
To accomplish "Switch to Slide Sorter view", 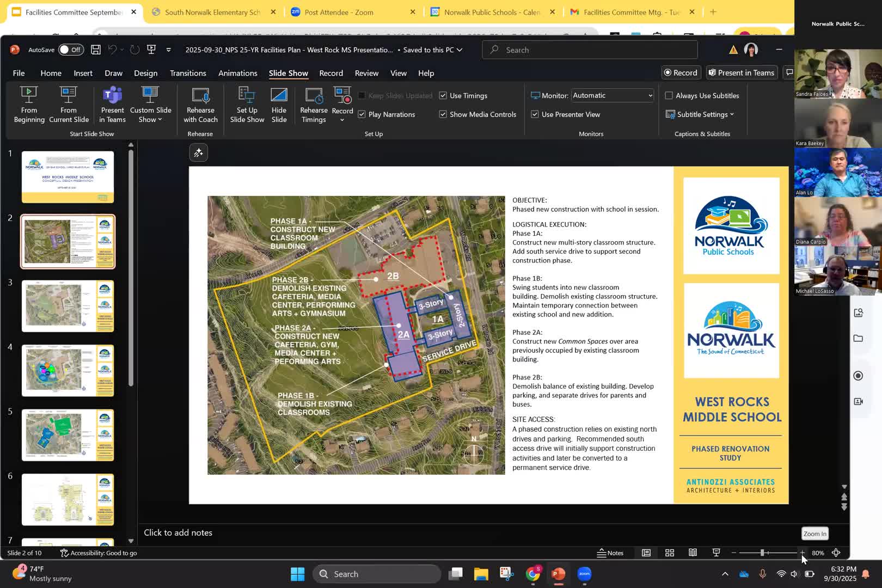I will point(670,553).
